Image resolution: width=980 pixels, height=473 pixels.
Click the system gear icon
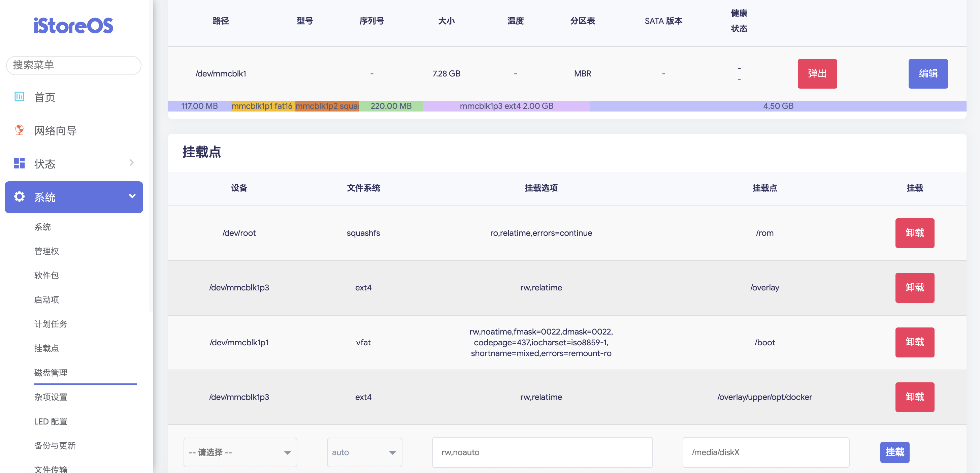pos(19,197)
